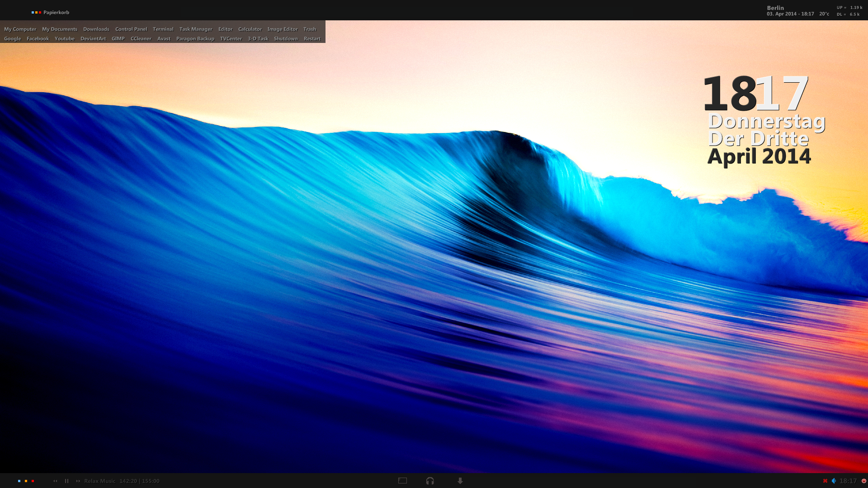The width and height of the screenshot is (868, 488).
Task: Launch Control Panel from launcher
Action: [x=131, y=29]
